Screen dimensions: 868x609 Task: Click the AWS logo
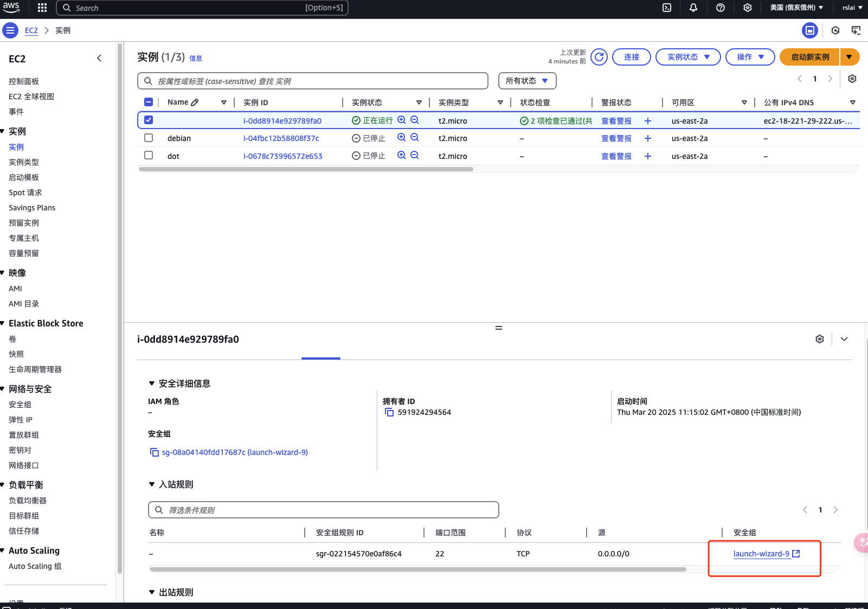[x=11, y=8]
